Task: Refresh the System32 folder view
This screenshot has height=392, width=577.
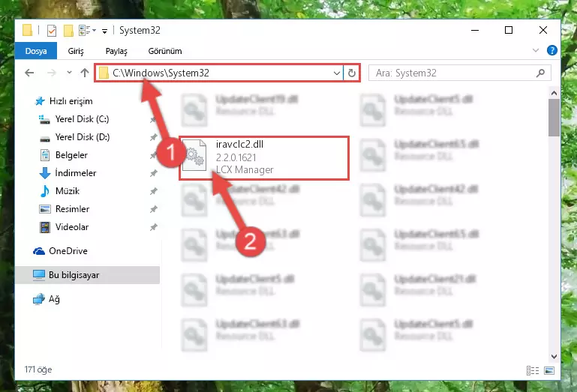Action: (x=352, y=73)
